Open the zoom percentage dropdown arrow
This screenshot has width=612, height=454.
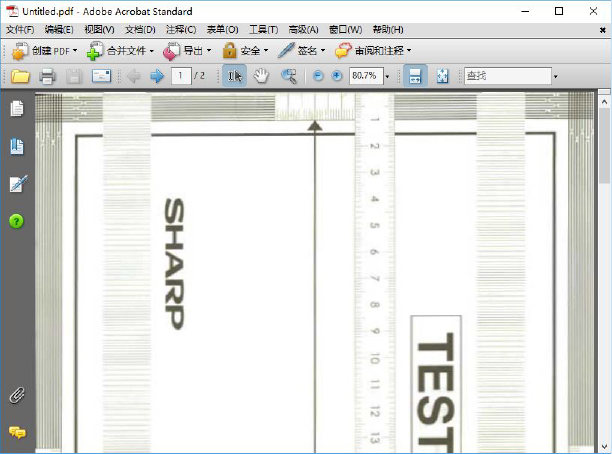387,77
